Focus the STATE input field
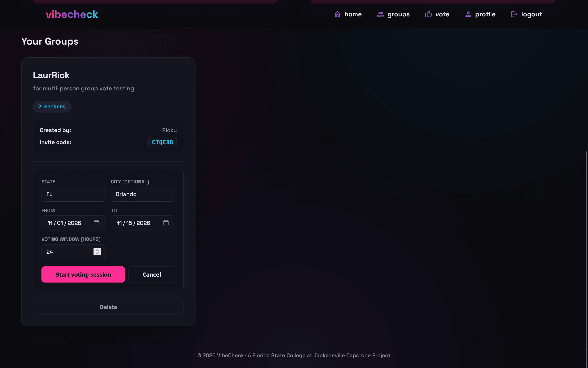Viewport: 588px width, 368px height. [74, 194]
